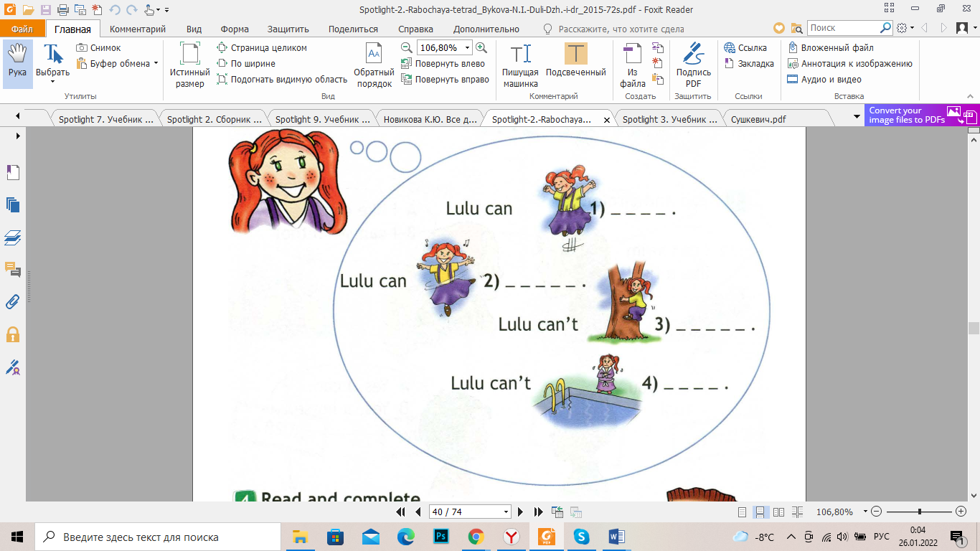The height and width of the screenshot is (551, 980).
Task: Click the Print icon in quick access bar
Action: (62, 9)
